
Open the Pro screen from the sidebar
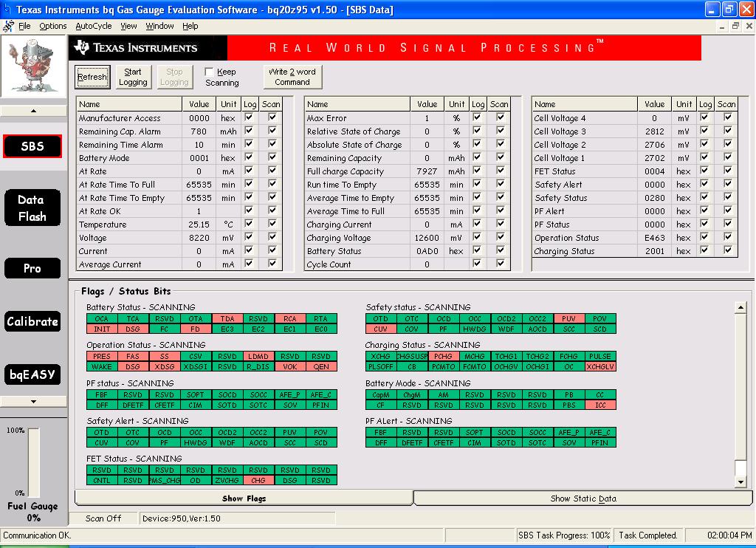(32, 268)
